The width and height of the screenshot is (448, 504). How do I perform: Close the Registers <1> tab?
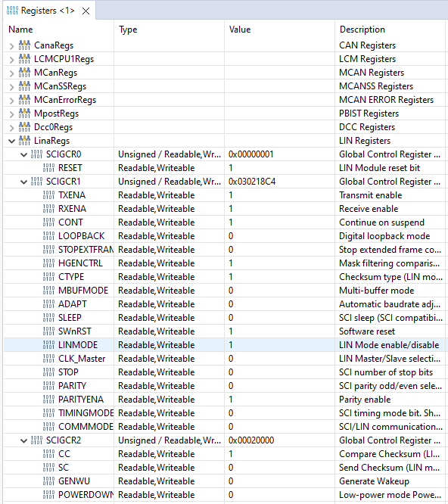[86, 11]
